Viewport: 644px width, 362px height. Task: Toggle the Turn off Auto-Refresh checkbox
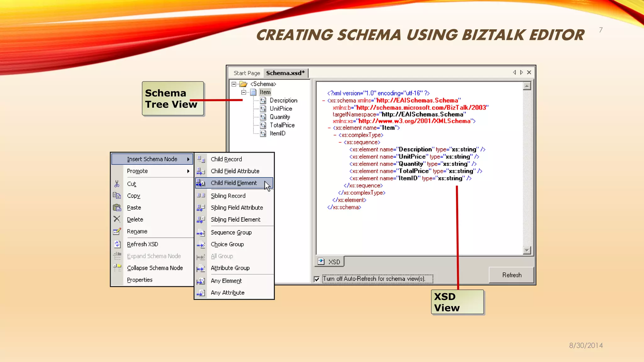pos(317,279)
